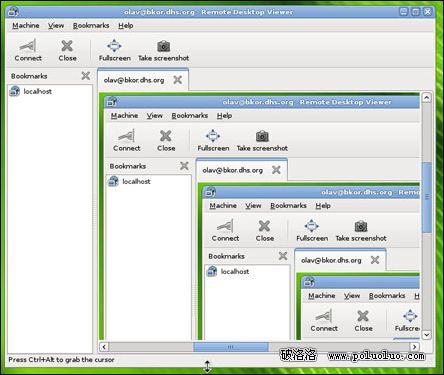The width and height of the screenshot is (444, 375).
Task: Click app icon in second nested window titlebar
Action: (111, 102)
